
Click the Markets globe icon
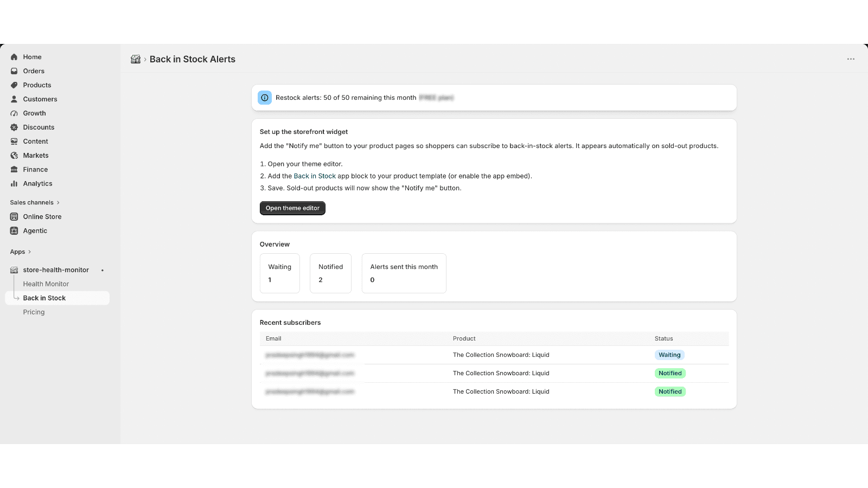tap(14, 156)
